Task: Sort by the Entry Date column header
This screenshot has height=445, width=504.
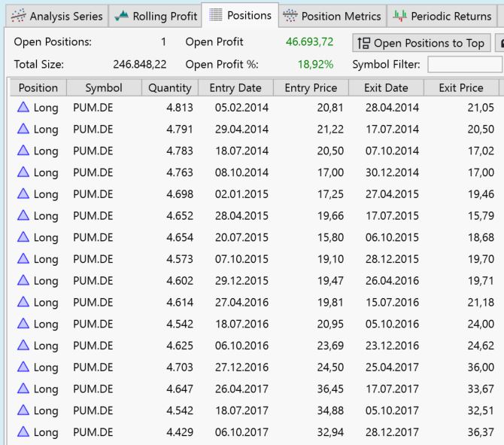Action: [235, 88]
